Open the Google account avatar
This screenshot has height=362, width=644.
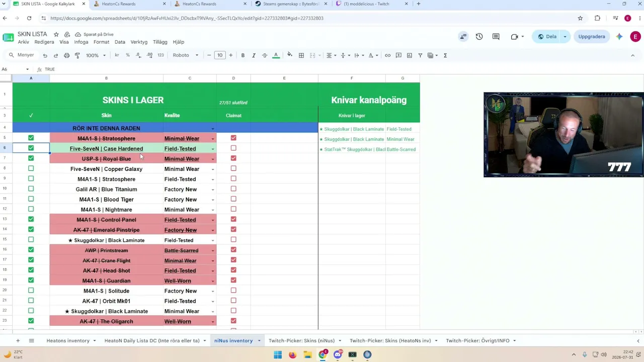[635, 37]
